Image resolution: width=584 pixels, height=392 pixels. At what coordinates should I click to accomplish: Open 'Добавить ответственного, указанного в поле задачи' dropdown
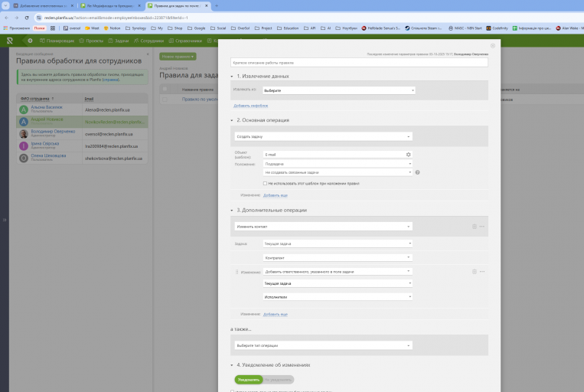(x=338, y=272)
